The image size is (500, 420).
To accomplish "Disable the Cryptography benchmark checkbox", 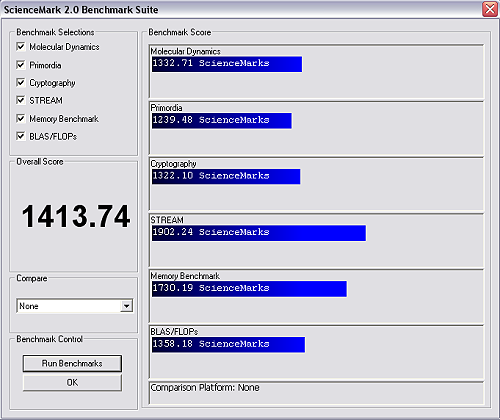I will tap(21, 82).
